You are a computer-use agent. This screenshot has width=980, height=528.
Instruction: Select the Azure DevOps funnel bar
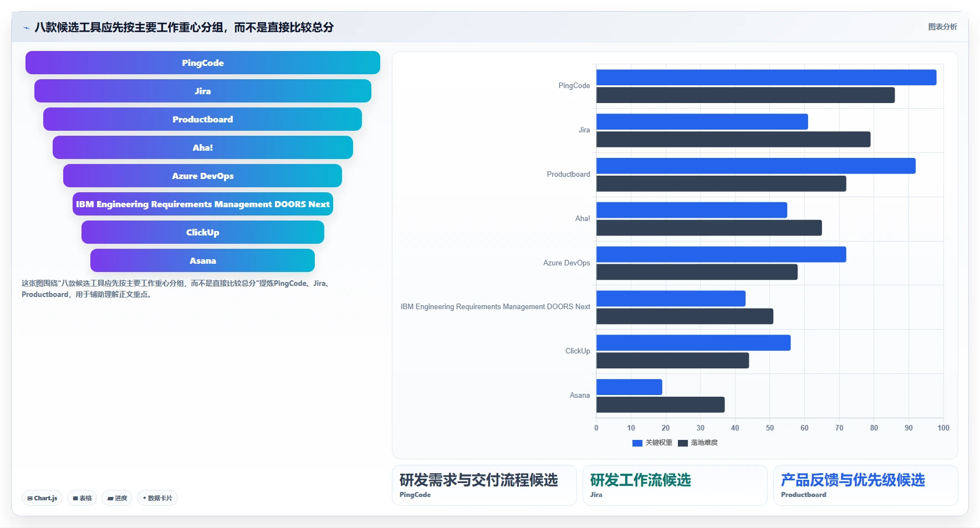pos(203,176)
